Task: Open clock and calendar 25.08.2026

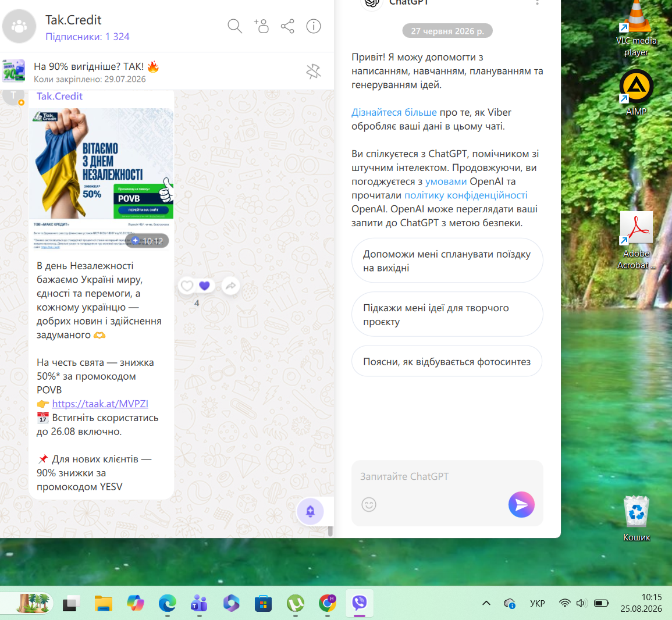Action: [x=641, y=603]
